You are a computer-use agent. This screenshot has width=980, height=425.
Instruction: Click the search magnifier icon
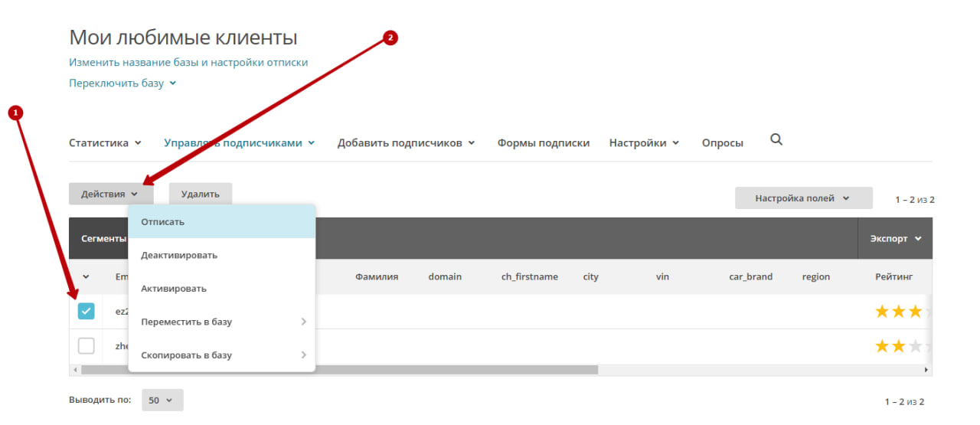[776, 140]
